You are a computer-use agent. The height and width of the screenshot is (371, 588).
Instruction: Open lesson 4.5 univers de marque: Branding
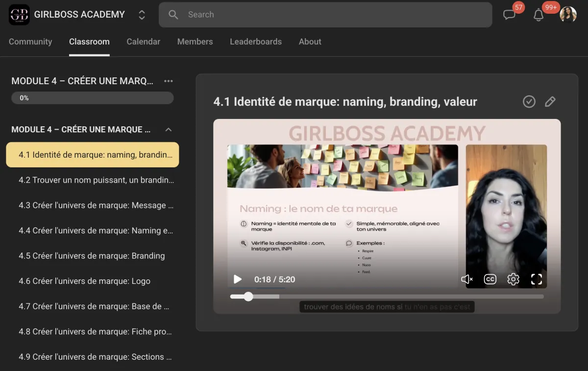[x=93, y=256]
